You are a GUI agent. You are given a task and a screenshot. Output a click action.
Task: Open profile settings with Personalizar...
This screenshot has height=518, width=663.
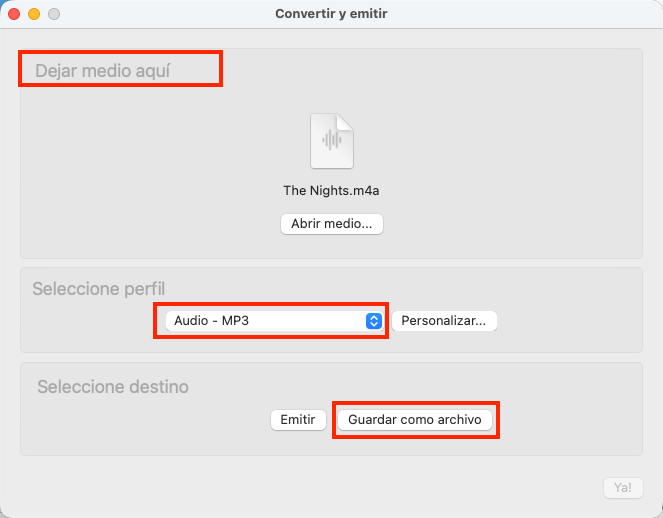(444, 321)
